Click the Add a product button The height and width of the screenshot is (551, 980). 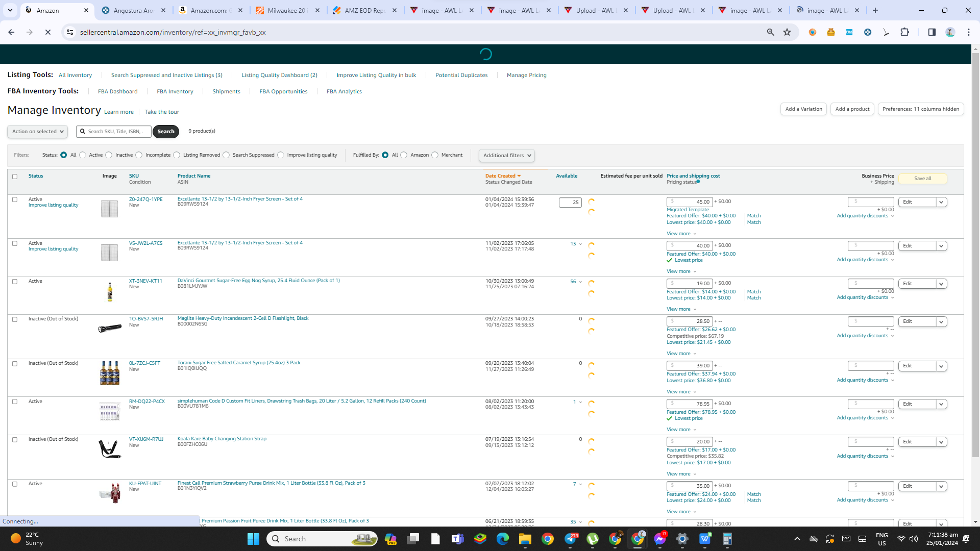[852, 109]
